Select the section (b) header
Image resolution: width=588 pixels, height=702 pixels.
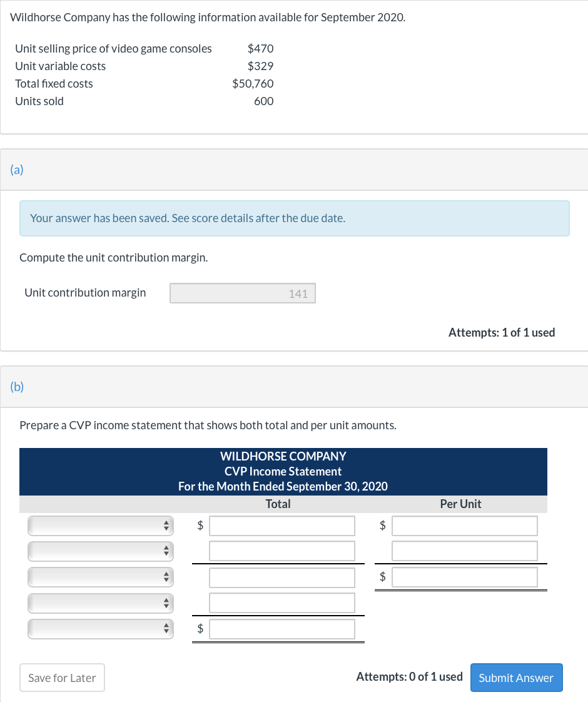coord(18,386)
